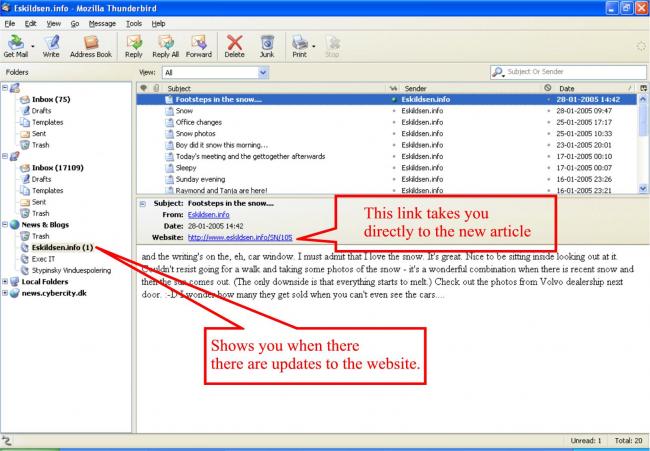Toggle read status of 'Footsteps in the snow' message
The image size is (650, 451).
point(394,99)
